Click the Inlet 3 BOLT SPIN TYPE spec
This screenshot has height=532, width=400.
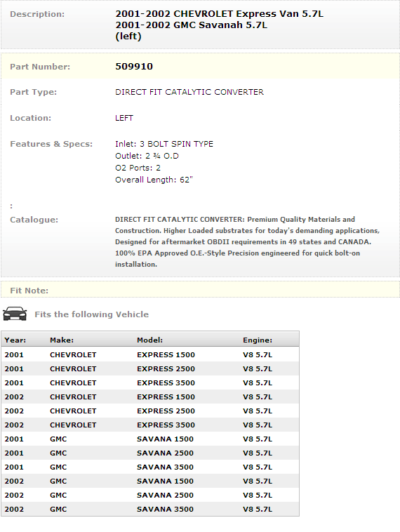click(x=164, y=144)
